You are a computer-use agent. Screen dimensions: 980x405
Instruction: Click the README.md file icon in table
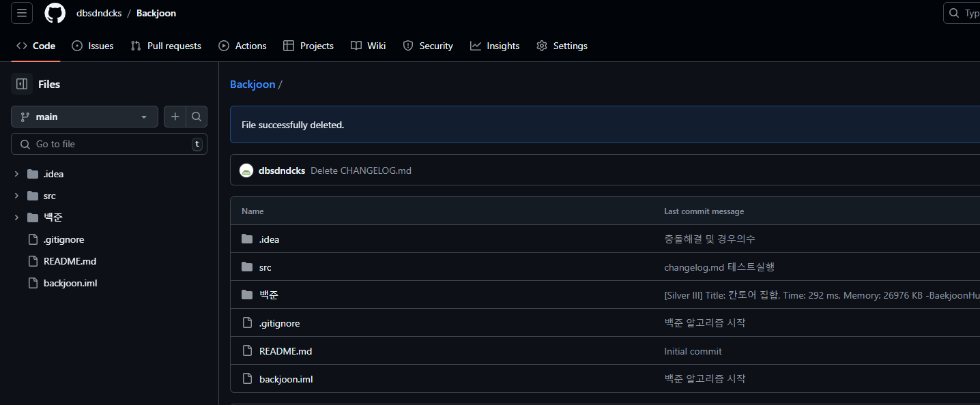(x=247, y=351)
